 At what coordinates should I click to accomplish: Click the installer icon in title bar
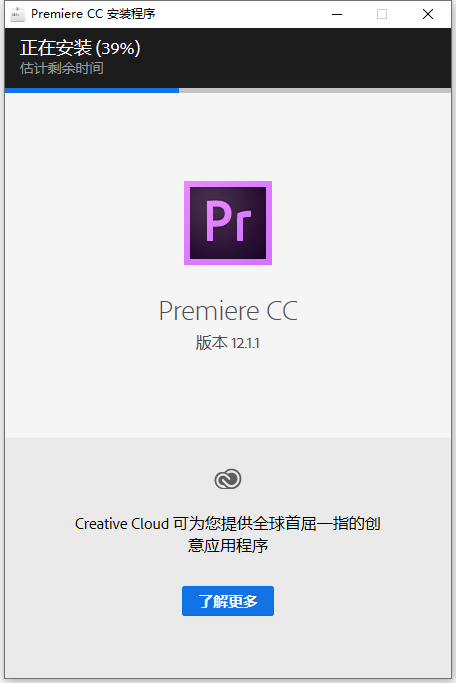[17, 14]
